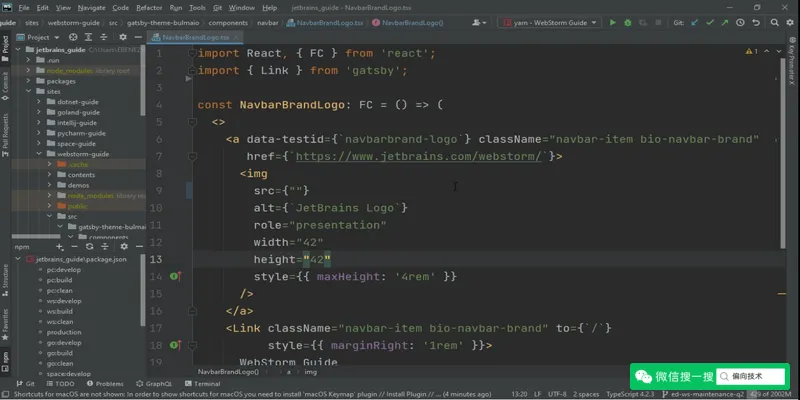800x400 pixels.
Task: Click the Git commit checkmark icon
Action: point(710,22)
